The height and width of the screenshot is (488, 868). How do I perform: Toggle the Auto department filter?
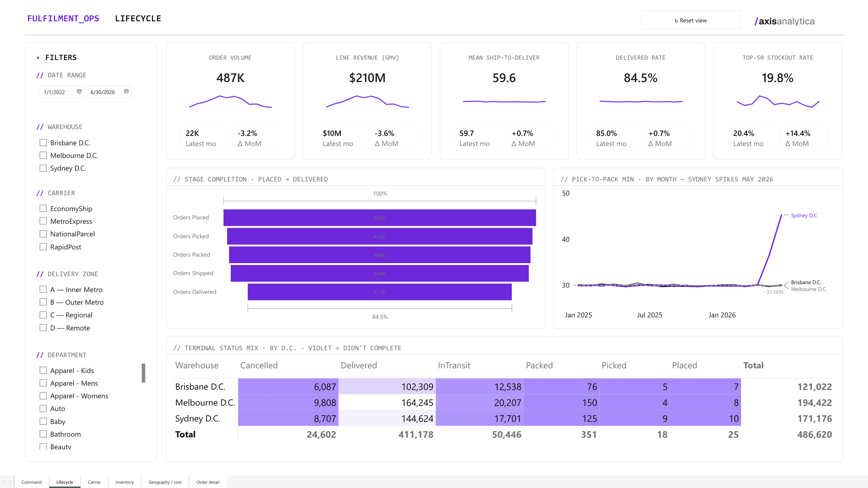[43, 408]
